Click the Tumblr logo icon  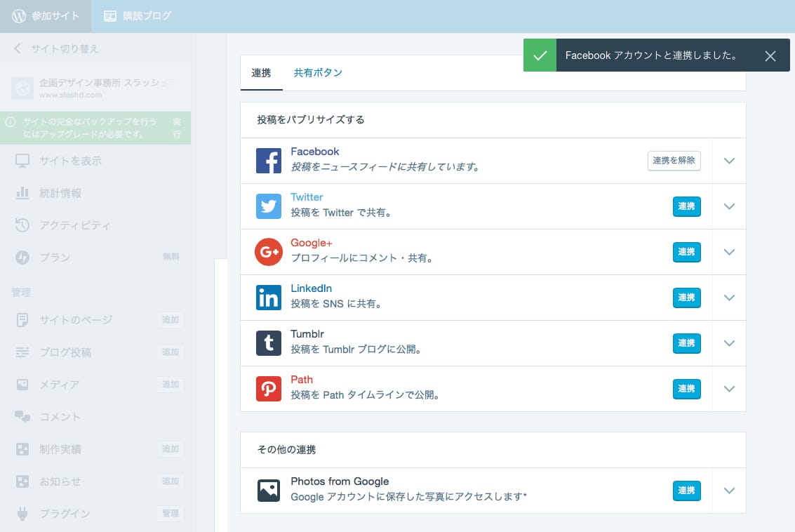(x=269, y=343)
